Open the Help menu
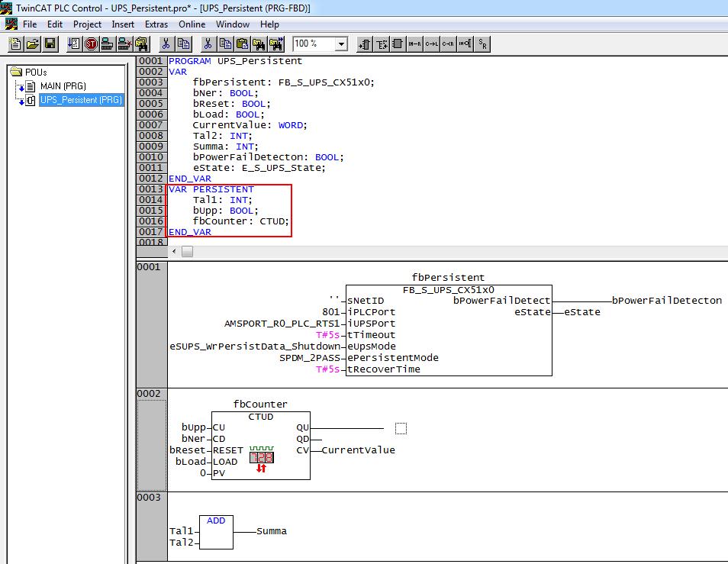Image resolution: width=728 pixels, height=564 pixels. click(269, 24)
